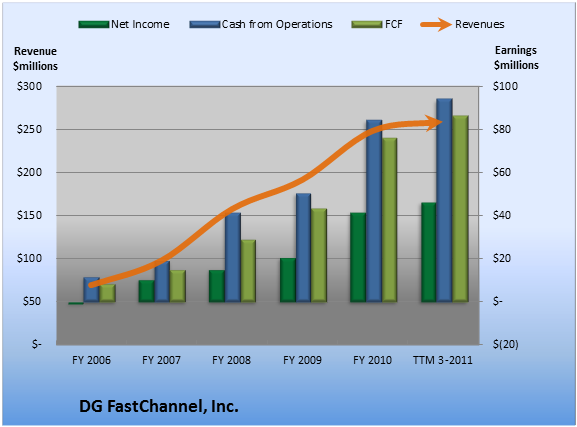Viewport: 577px width, 427px height.
Task: Select the 'Net Income' legend label
Action: coord(140,24)
